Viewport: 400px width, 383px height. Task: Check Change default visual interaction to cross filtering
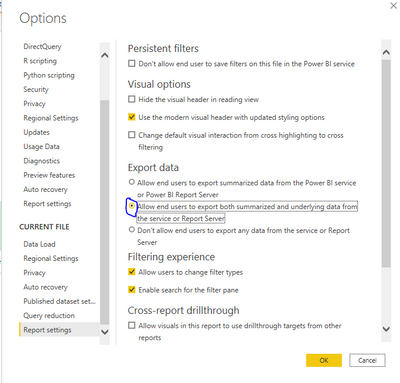(x=132, y=135)
